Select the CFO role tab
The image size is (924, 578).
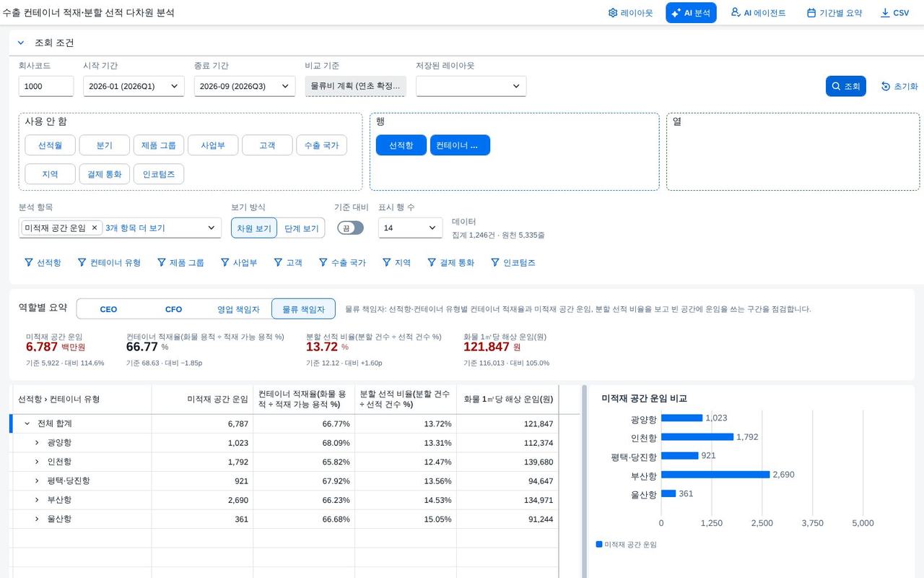(x=173, y=309)
